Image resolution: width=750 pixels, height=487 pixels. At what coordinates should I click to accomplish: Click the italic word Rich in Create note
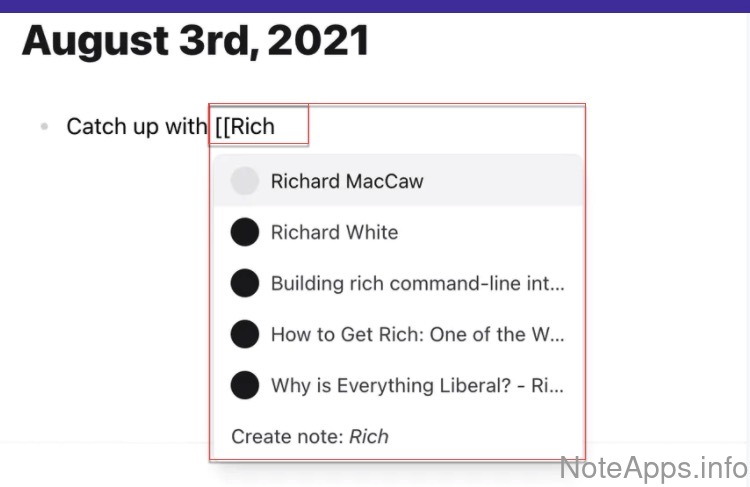point(369,436)
